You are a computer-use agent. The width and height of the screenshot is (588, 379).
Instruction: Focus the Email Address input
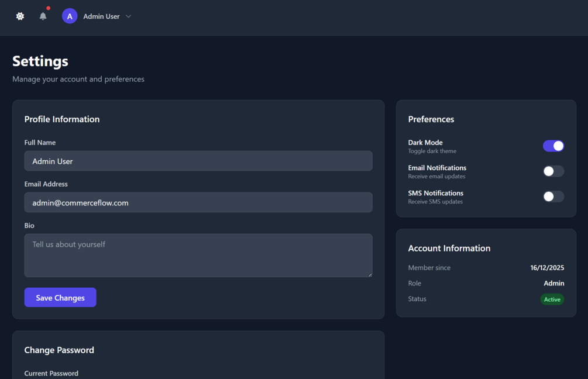(x=198, y=202)
